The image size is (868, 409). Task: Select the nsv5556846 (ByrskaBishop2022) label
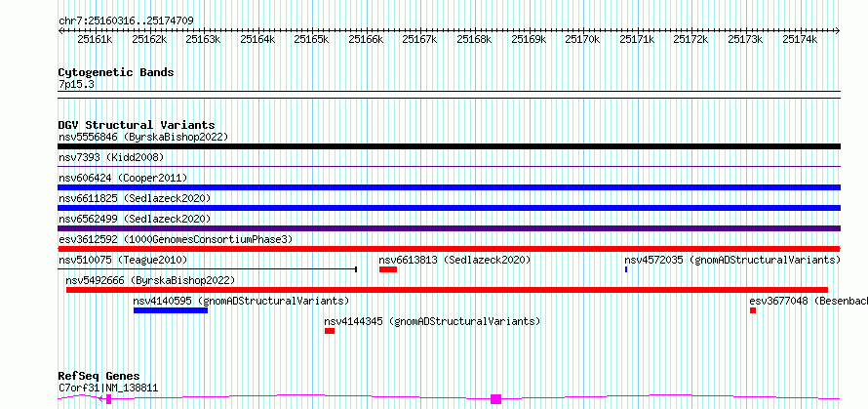(143, 137)
